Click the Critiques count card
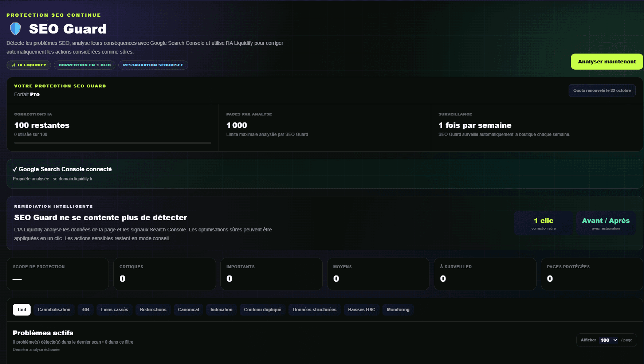 pyautogui.click(x=164, y=274)
